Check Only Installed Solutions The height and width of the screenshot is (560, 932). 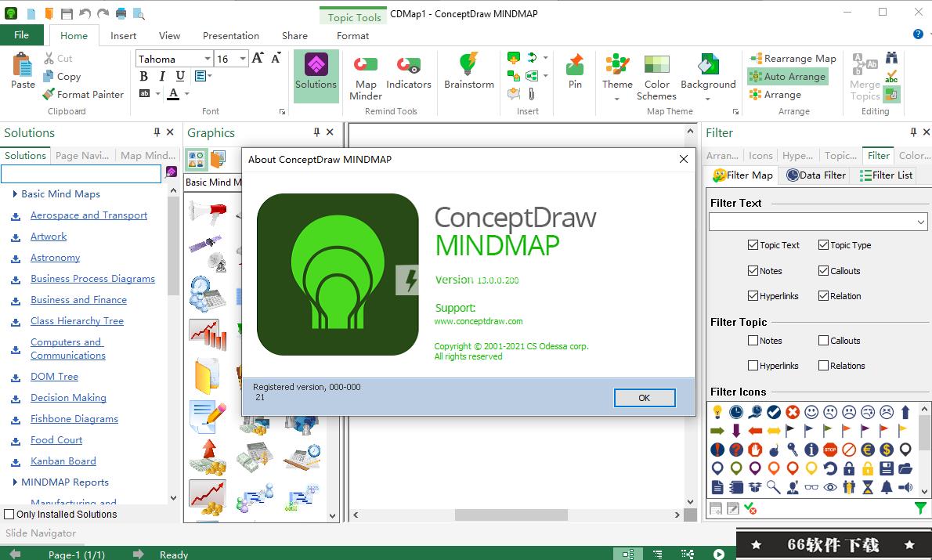tap(9, 515)
